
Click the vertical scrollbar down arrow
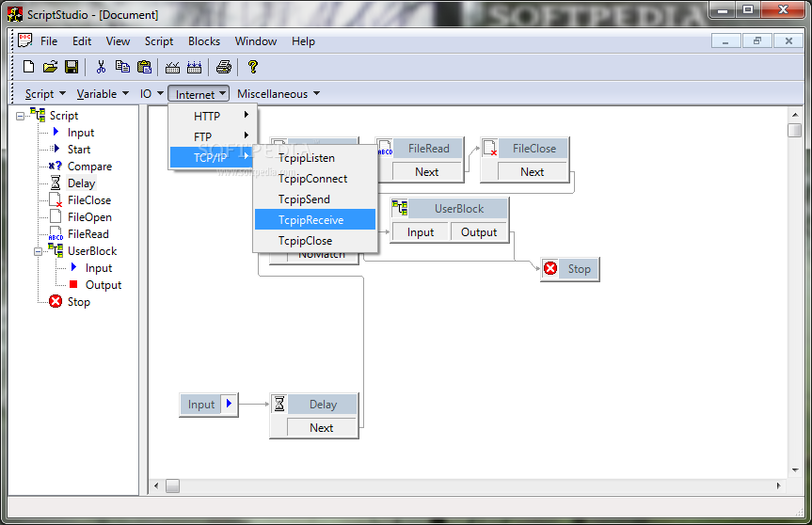tap(795, 470)
